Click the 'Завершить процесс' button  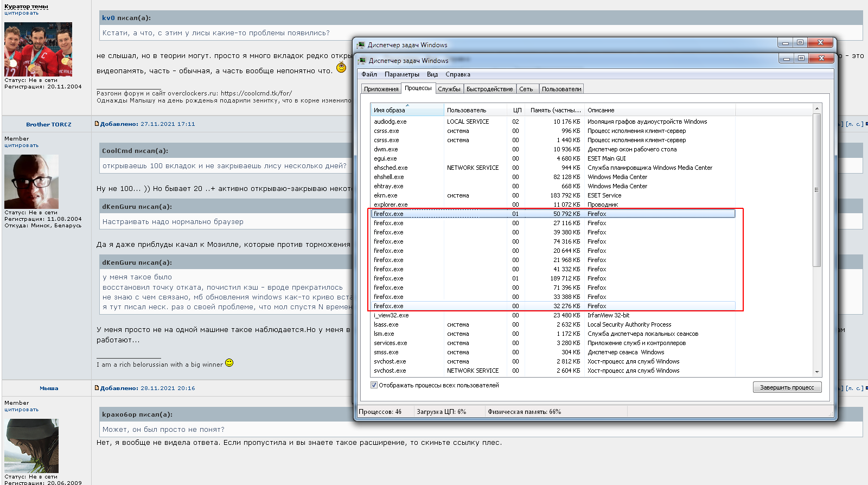pyautogui.click(x=787, y=387)
